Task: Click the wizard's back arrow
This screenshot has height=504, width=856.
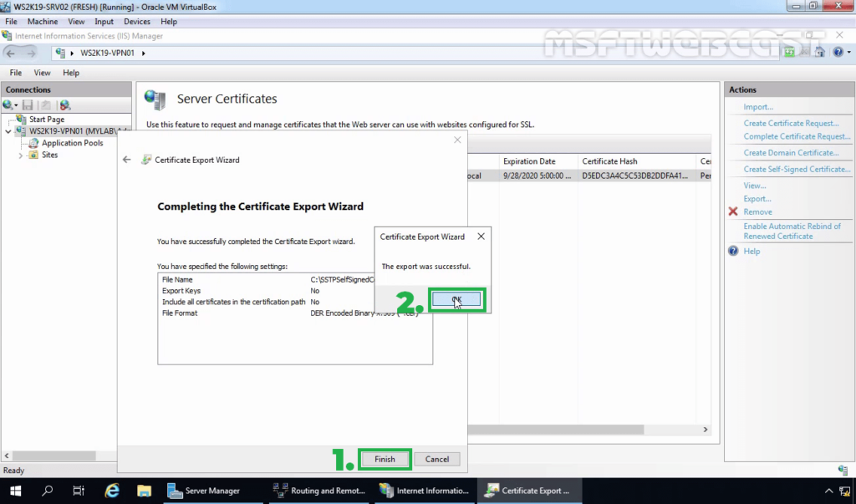Action: 127,160
